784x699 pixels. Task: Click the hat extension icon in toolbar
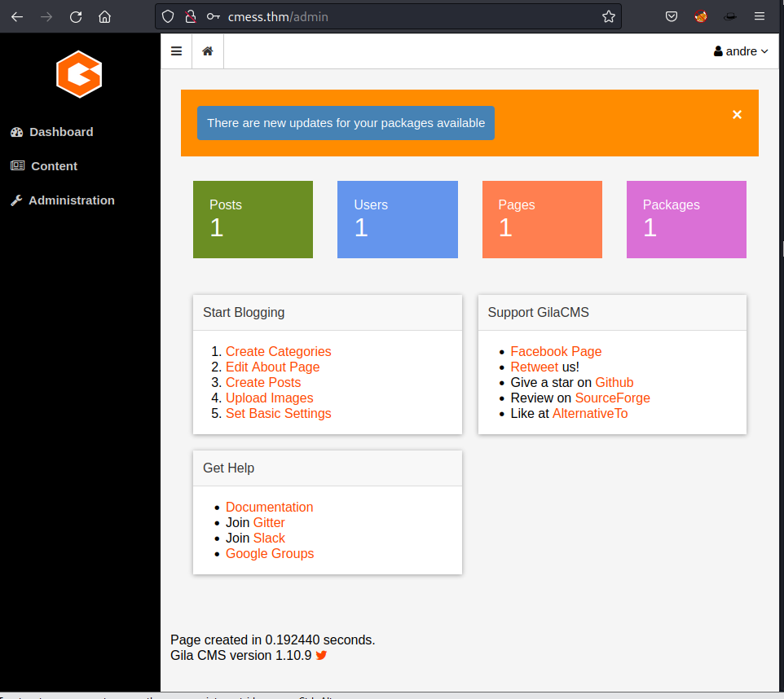click(730, 16)
